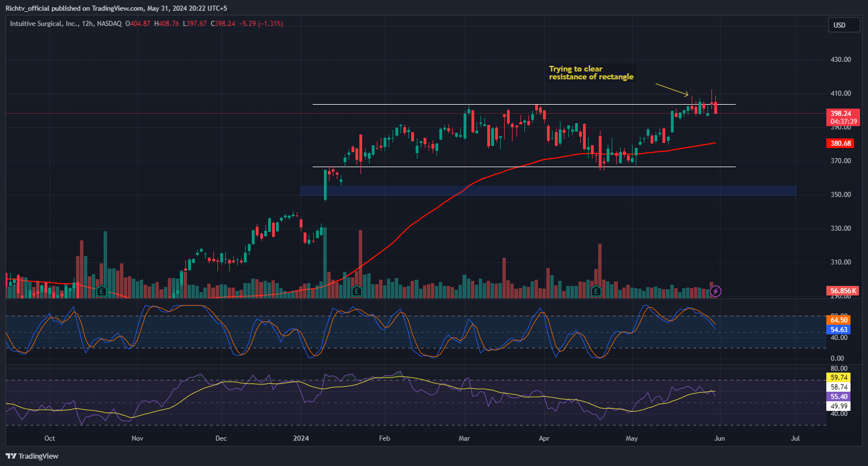This screenshot has width=868, height=466.
Task: Select the upper white resistance line
Action: (524, 105)
